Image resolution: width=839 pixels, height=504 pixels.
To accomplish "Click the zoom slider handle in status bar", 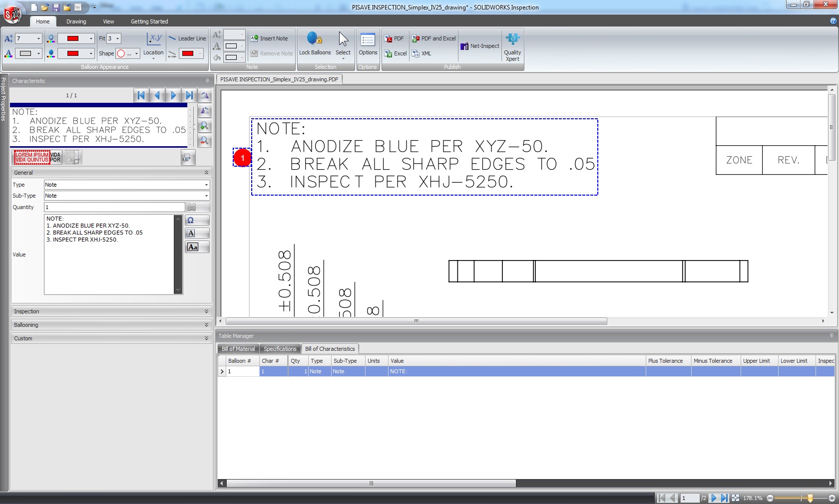I will [810, 498].
